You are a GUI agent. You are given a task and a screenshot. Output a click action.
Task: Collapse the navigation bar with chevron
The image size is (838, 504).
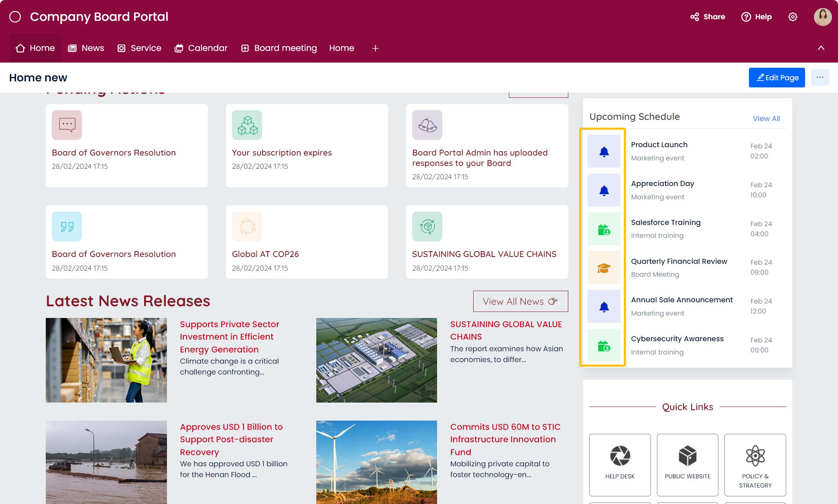821,48
